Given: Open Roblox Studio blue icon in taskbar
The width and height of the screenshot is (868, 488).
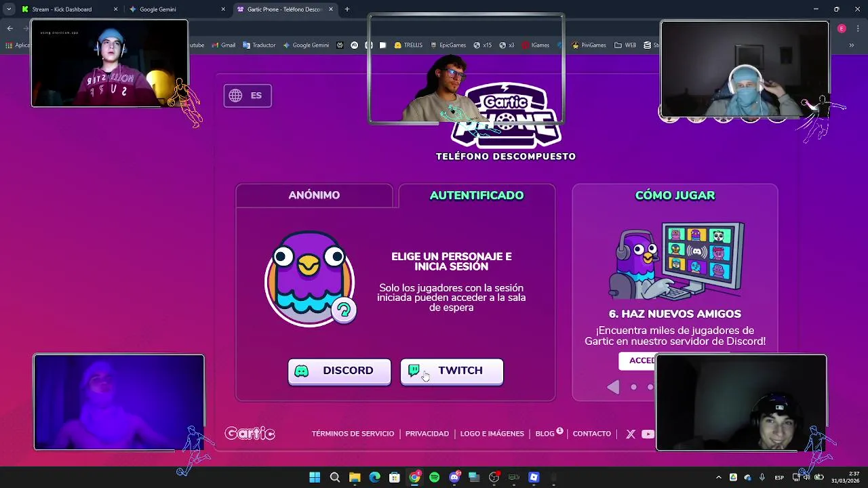Looking at the screenshot, I should [x=534, y=477].
